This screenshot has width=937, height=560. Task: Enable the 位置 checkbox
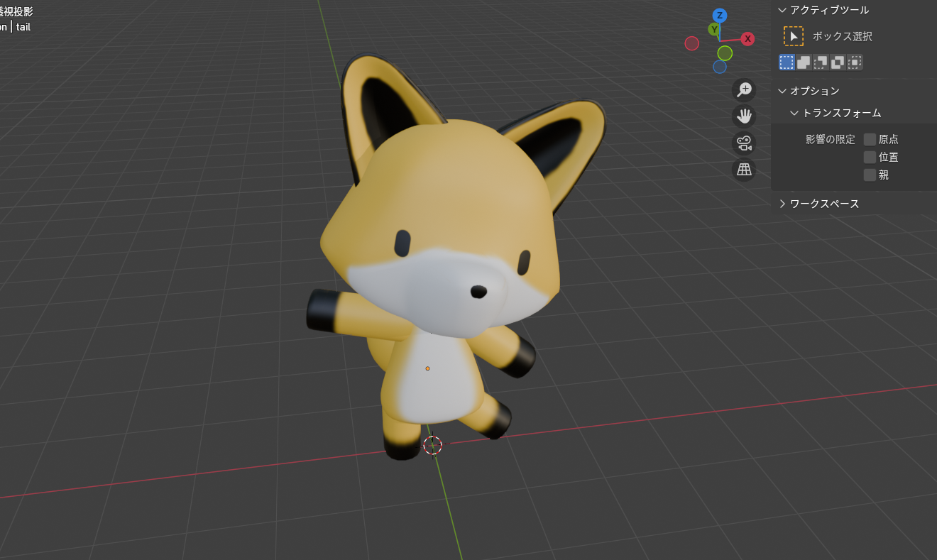click(x=870, y=157)
